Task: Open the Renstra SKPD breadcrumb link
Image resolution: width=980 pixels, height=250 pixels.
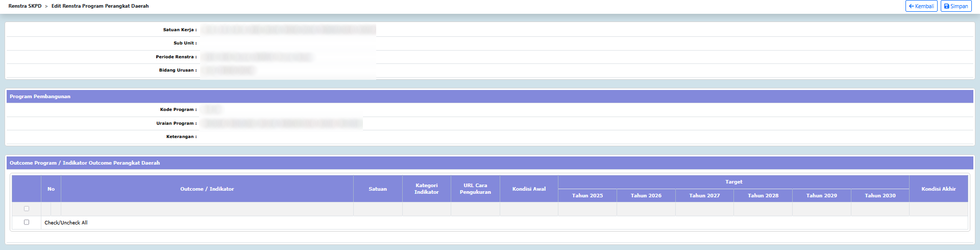Action: click(x=25, y=6)
